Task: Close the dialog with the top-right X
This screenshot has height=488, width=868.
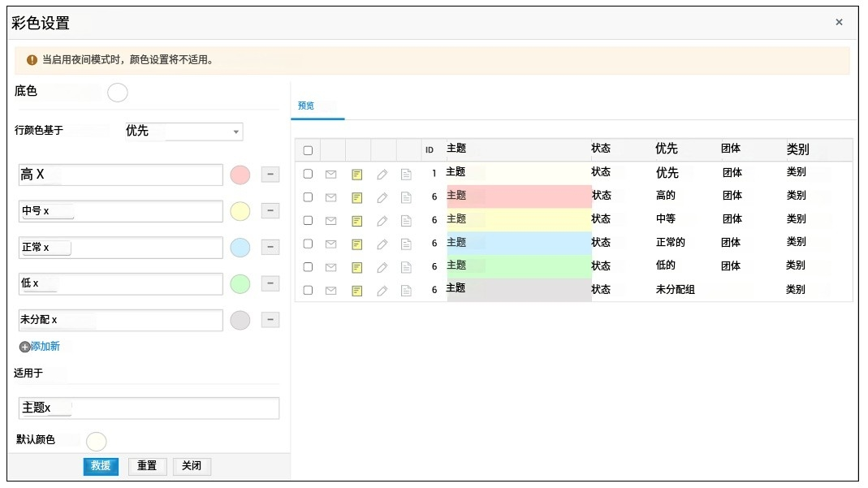Action: tap(839, 23)
